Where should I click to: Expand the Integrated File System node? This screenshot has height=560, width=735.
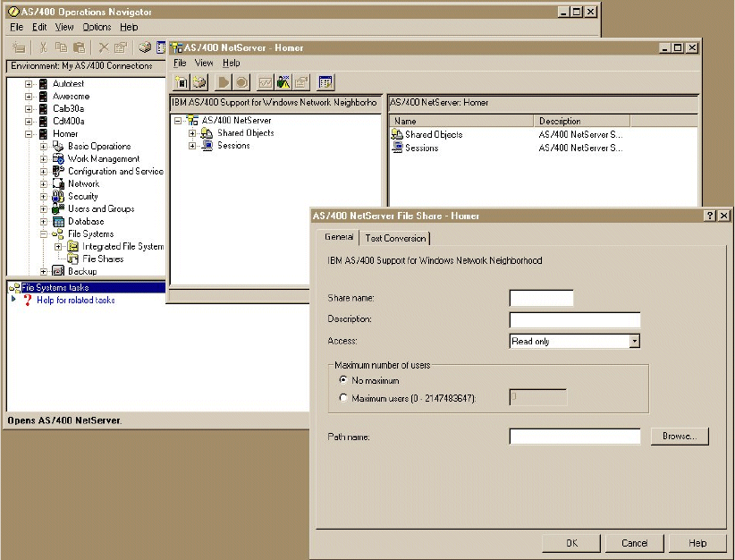[x=57, y=246]
